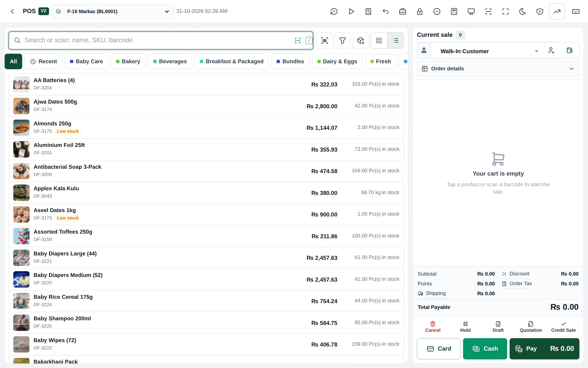Open the customer display monitor icon
Image resolution: width=588 pixels, height=368 pixels.
pyautogui.click(x=471, y=11)
